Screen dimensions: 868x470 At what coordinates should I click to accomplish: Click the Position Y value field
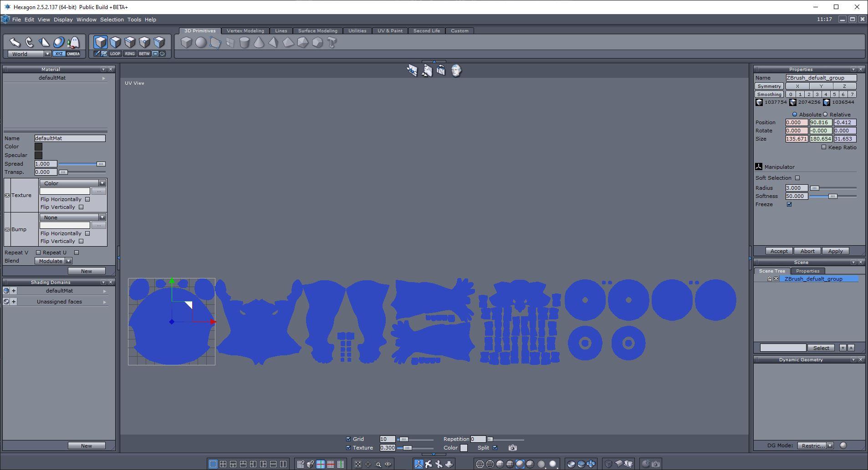coord(821,122)
